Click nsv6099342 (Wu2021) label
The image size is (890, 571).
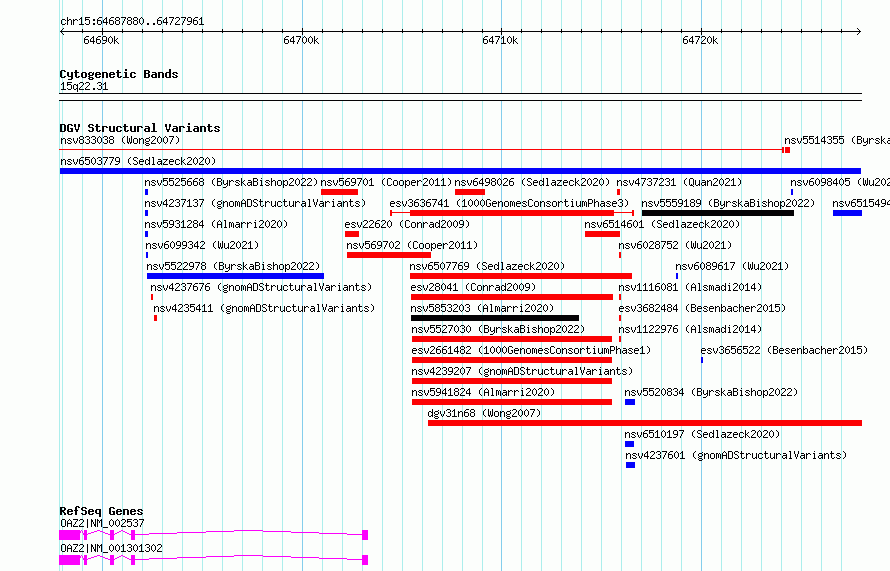point(202,245)
